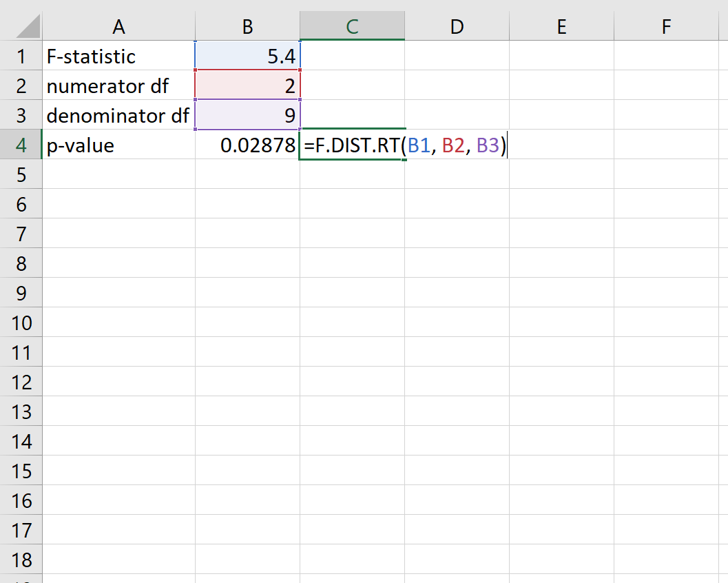Click the p-value label cell

[x=118, y=145]
